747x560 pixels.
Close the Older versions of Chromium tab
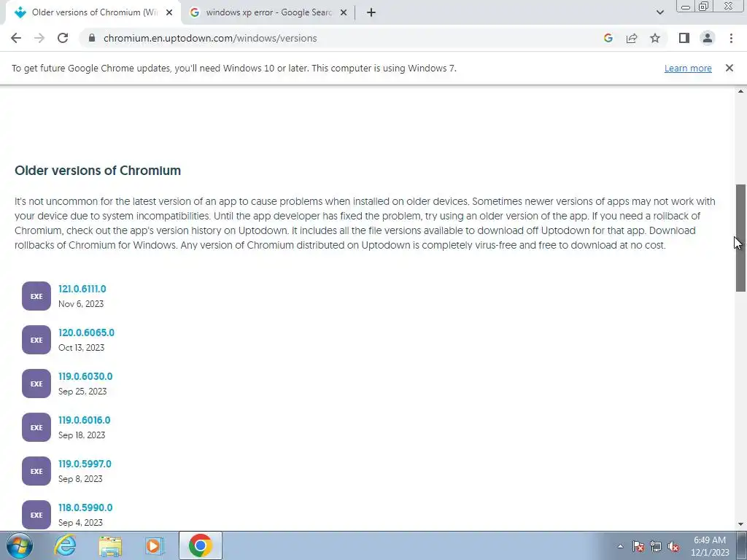[169, 12]
